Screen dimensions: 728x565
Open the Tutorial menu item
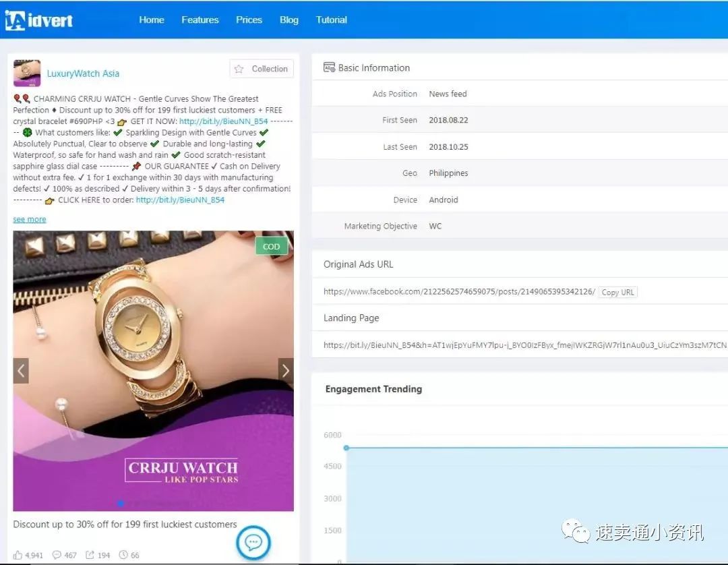point(332,20)
